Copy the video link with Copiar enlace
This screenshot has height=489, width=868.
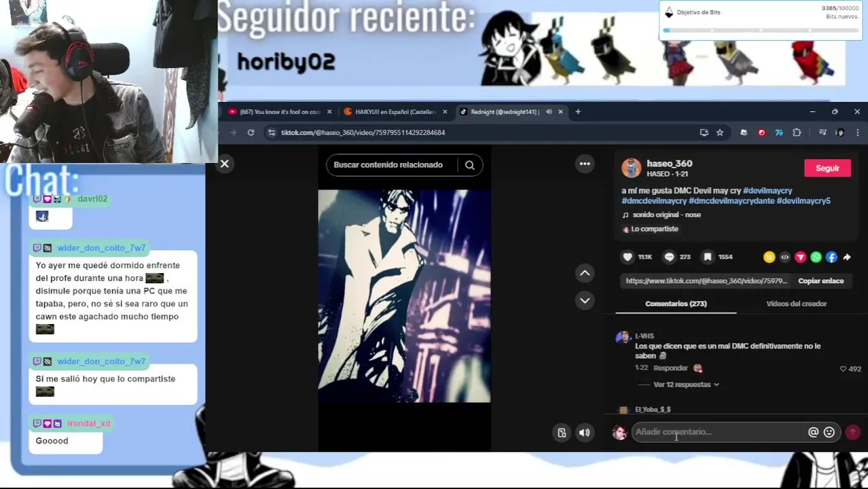pos(820,280)
